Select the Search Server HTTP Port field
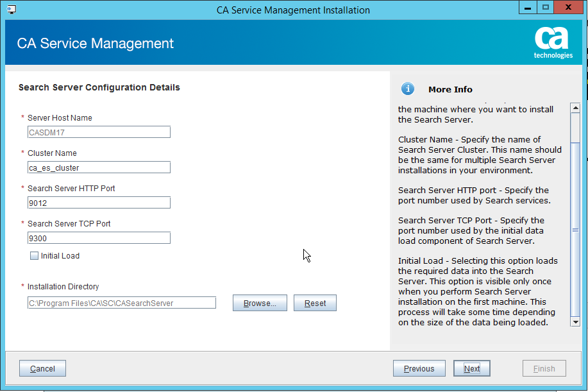Screen dimensions: 588x392 99,203
